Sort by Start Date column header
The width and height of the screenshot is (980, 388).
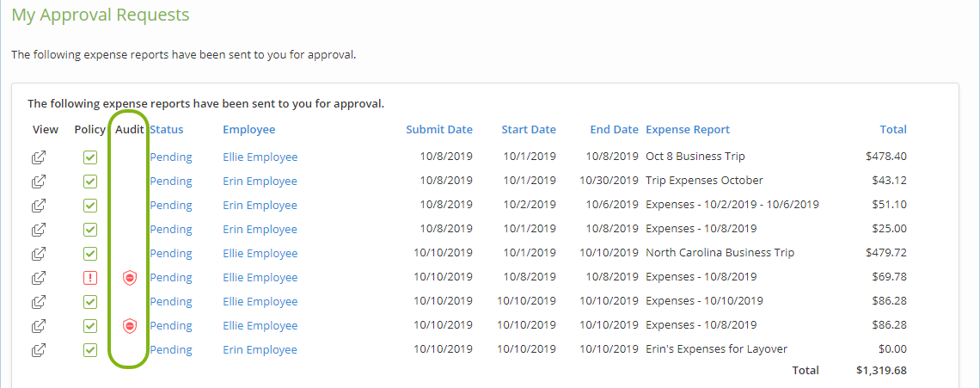click(529, 130)
